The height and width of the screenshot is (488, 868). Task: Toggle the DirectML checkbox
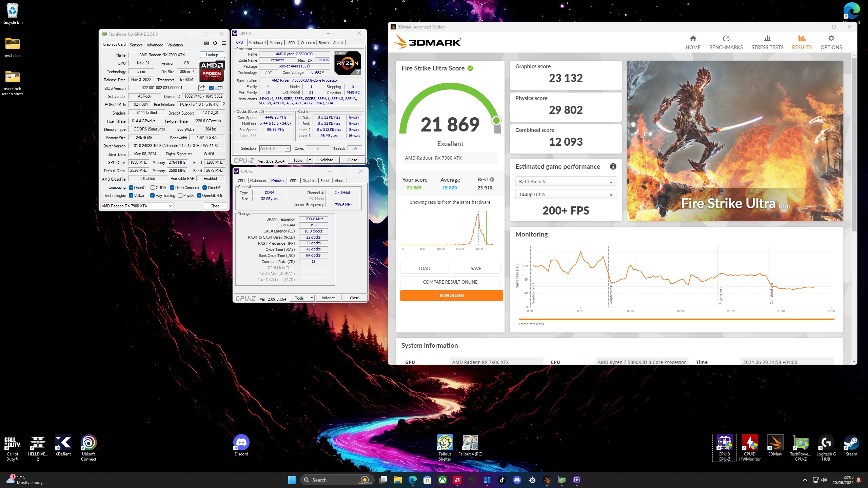[204, 188]
